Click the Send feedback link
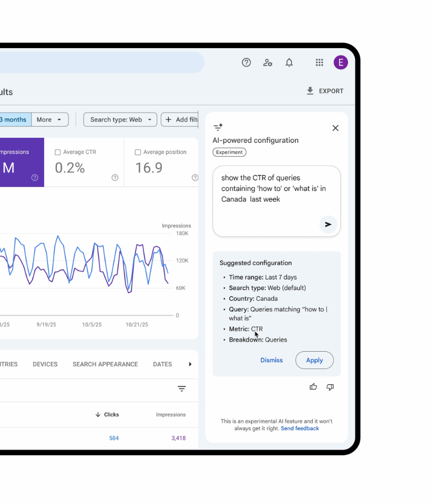Viewport: 432px width, 504px height. (300, 428)
